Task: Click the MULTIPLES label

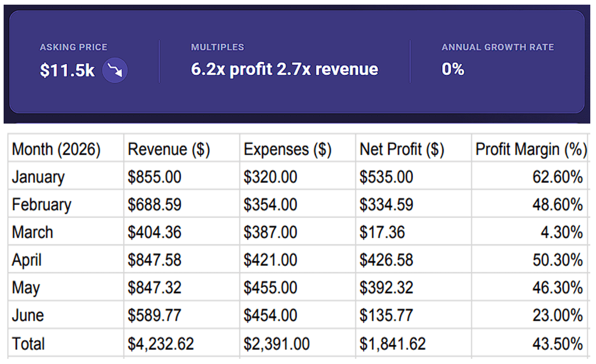Action: (217, 47)
